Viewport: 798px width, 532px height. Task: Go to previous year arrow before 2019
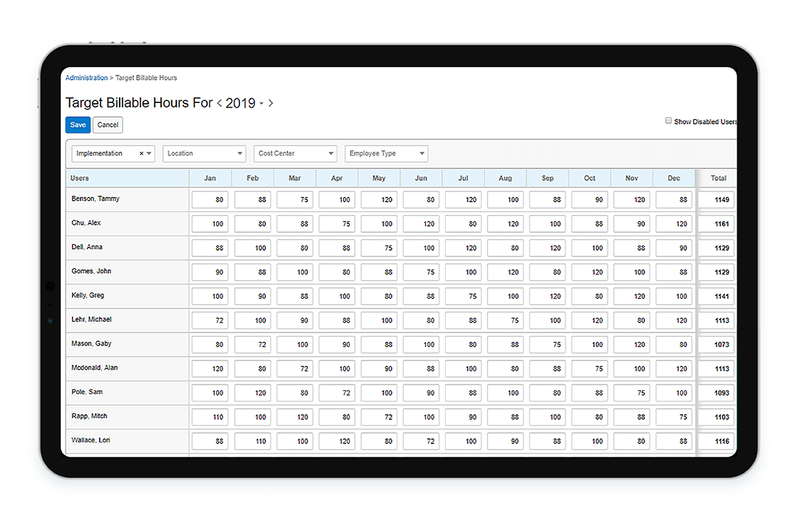[219, 103]
